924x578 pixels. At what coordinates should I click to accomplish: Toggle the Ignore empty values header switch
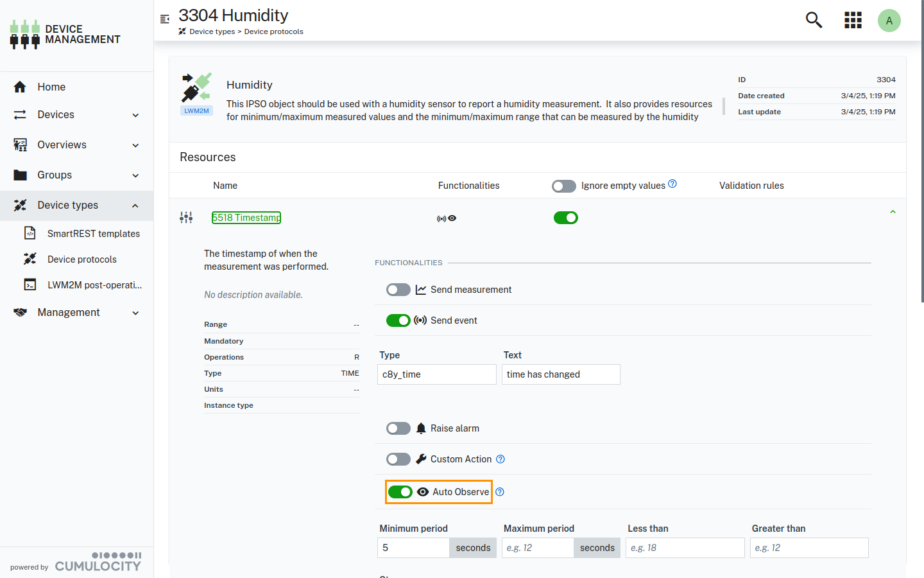pos(564,186)
